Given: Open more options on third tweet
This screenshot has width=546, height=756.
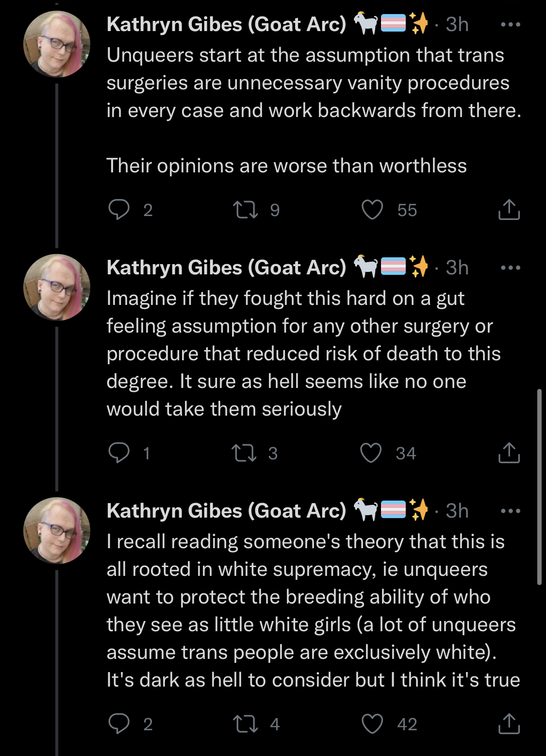Looking at the screenshot, I should click(x=510, y=511).
